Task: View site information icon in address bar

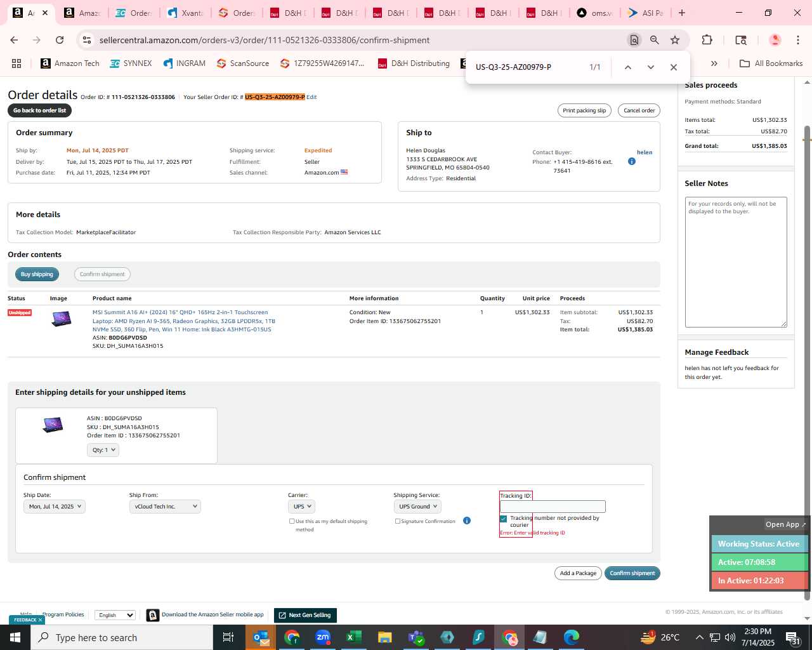Action: coord(86,40)
